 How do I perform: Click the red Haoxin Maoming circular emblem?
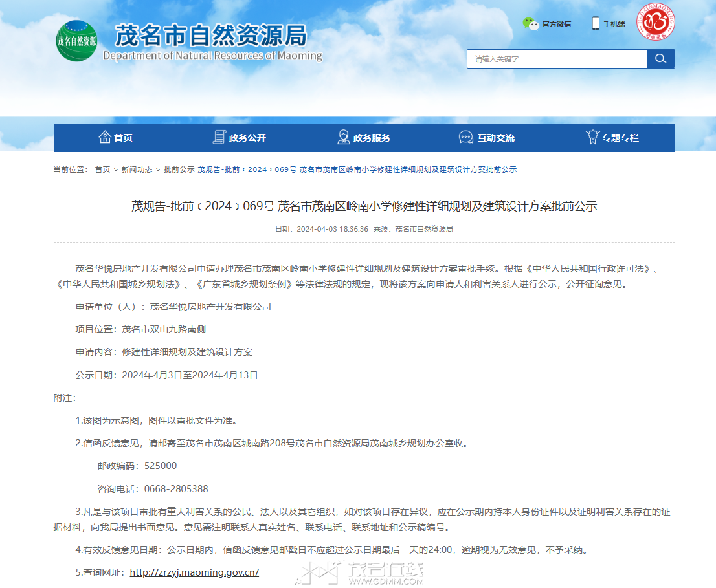[x=656, y=22]
